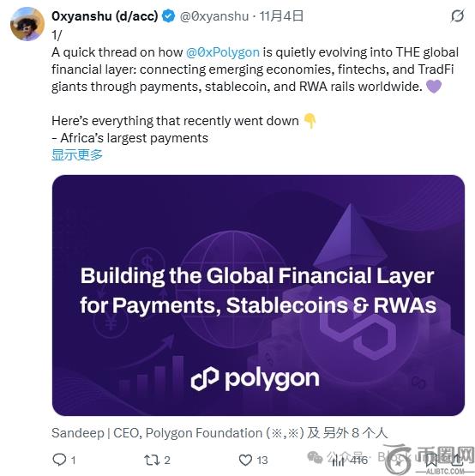Image resolution: width=475 pixels, height=476 pixels.
Task: Click the blue verified badge
Action: pos(168,15)
